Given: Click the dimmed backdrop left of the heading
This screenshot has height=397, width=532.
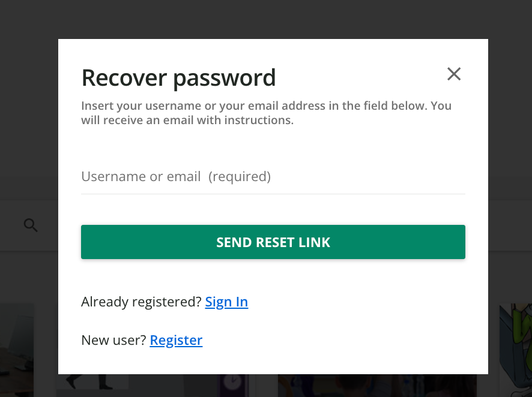Looking at the screenshot, I should [29, 78].
